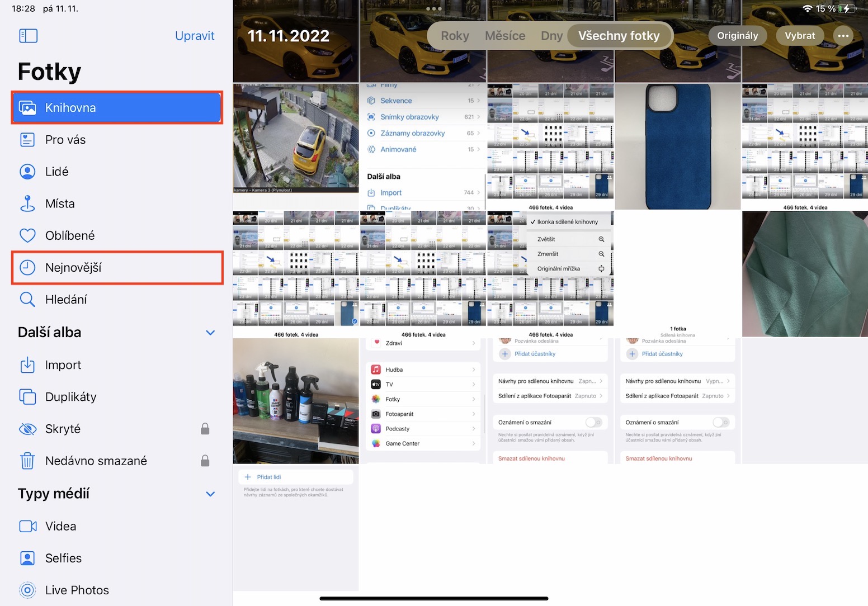Viewport: 868px width, 606px height.
Task: Open the security camera driveway photo
Action: click(296, 139)
